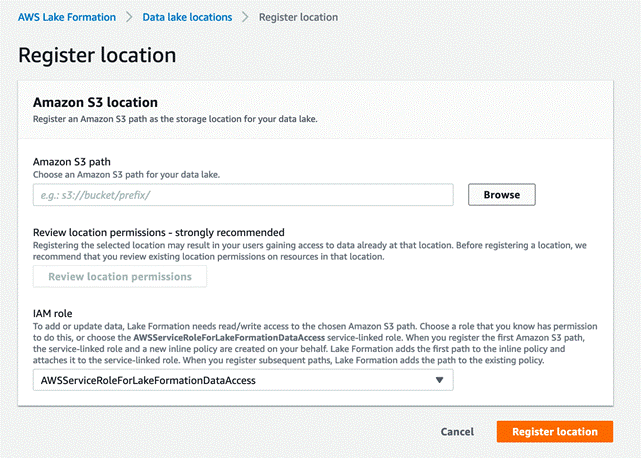Viewport: 641px width, 458px height.
Task: Click Review location permissions button
Action: [120, 276]
